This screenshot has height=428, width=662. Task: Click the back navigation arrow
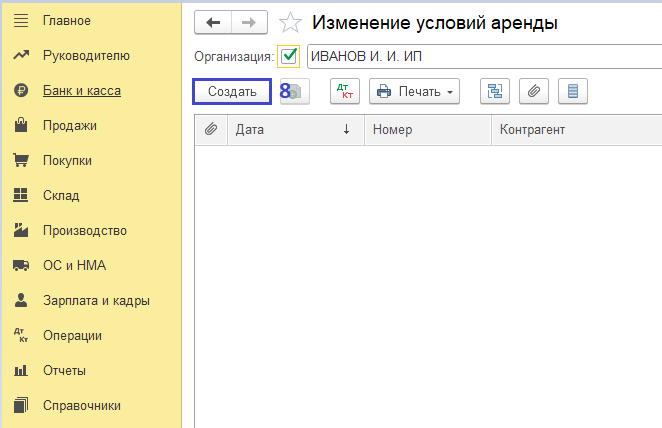coord(212,23)
